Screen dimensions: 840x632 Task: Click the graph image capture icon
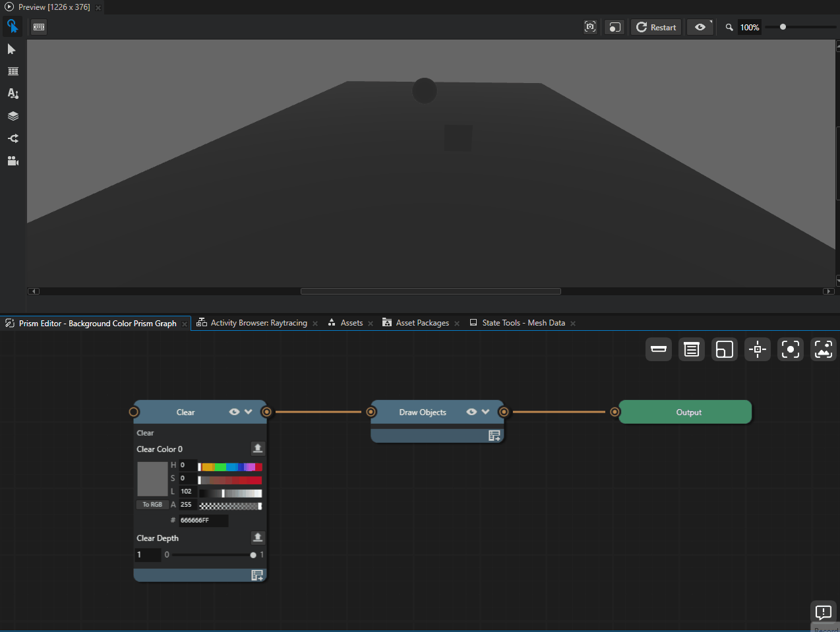(x=824, y=349)
